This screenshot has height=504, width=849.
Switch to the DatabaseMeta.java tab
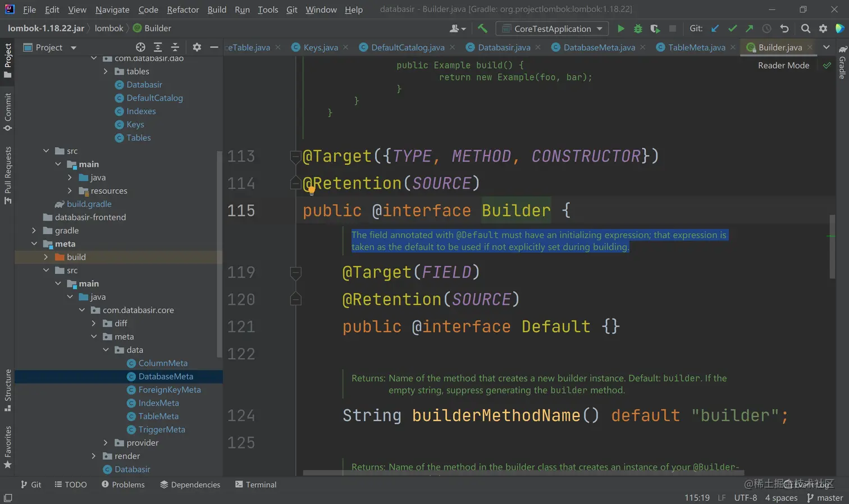pyautogui.click(x=599, y=47)
